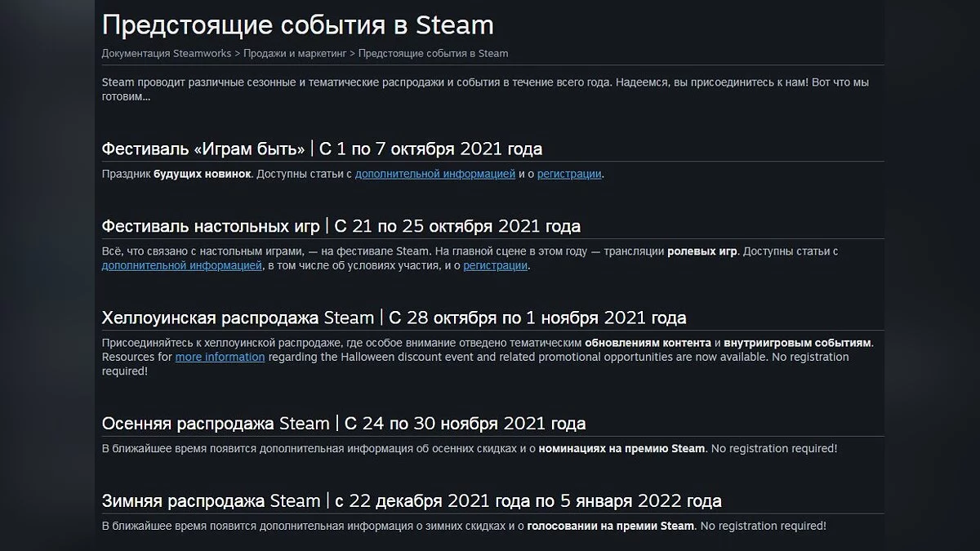
Task: Click the bold phrase "обновлениям контента"
Action: (x=648, y=343)
